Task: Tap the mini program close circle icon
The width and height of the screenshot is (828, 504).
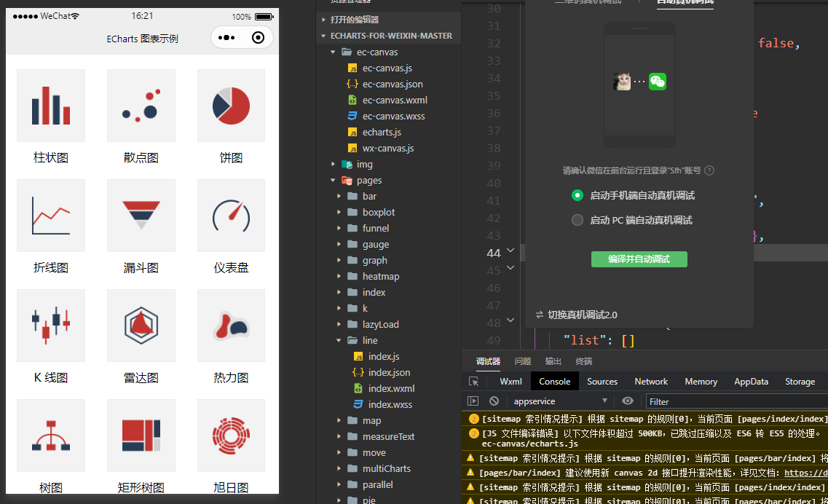Action: [x=259, y=38]
